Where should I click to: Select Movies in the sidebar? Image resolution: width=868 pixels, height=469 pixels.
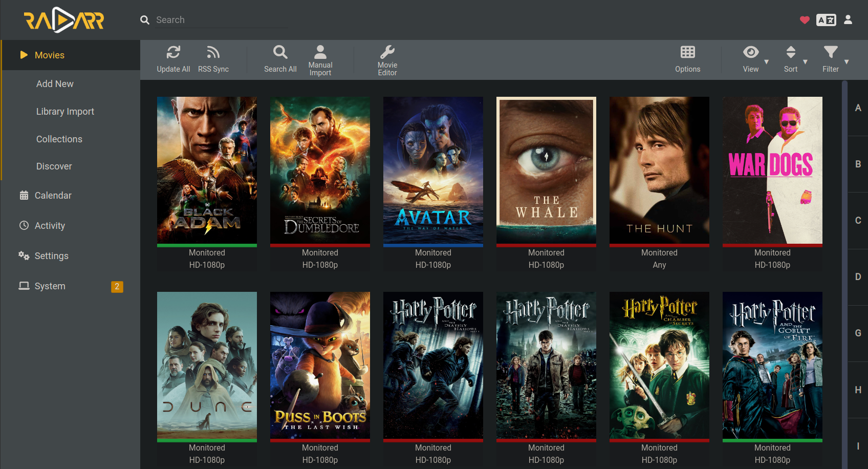[x=71, y=55]
